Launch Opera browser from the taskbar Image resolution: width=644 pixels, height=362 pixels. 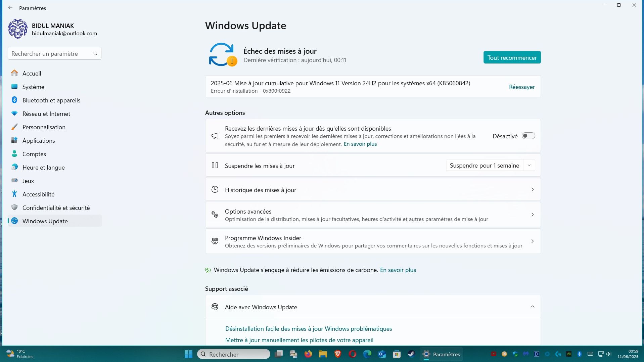click(x=353, y=354)
